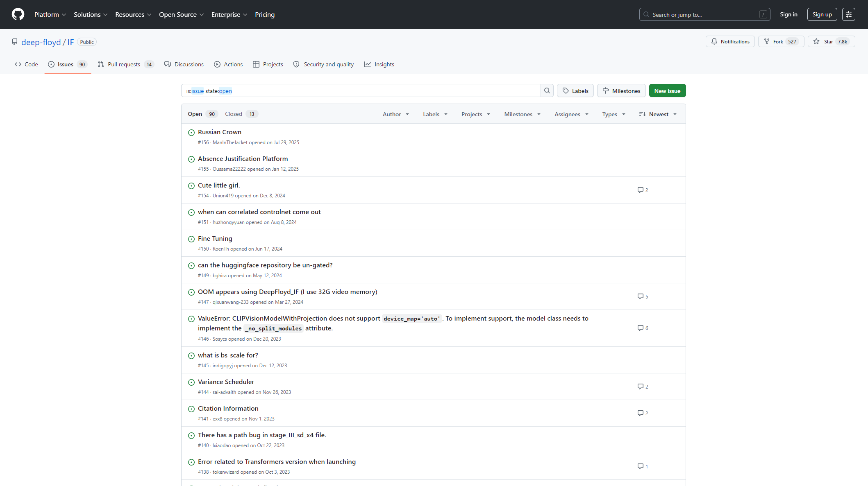This screenshot has width=868, height=486.
Task: Click the search magnifier button beside filter
Action: (547, 91)
